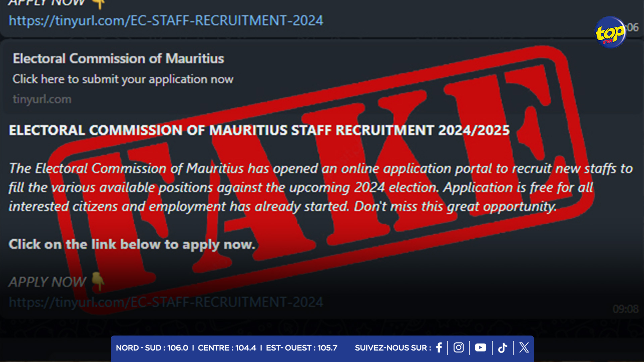
Task: Click the Facebook icon in the banner
Action: (439, 348)
